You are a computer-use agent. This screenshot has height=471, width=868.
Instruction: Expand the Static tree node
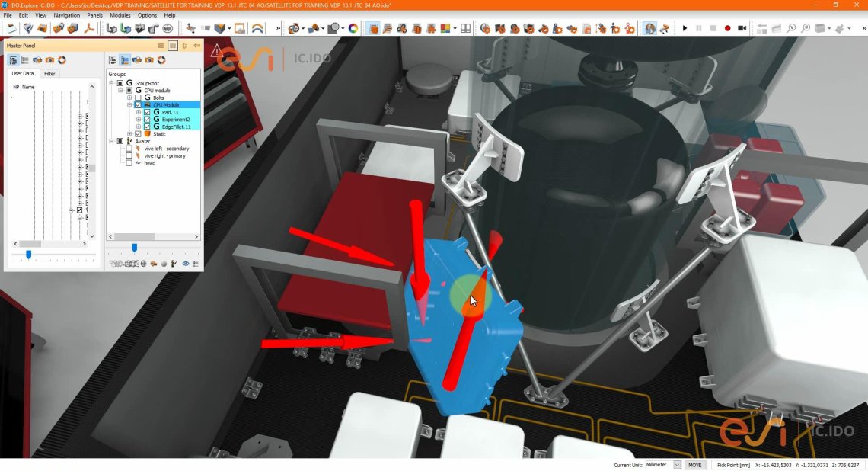pyautogui.click(x=129, y=133)
